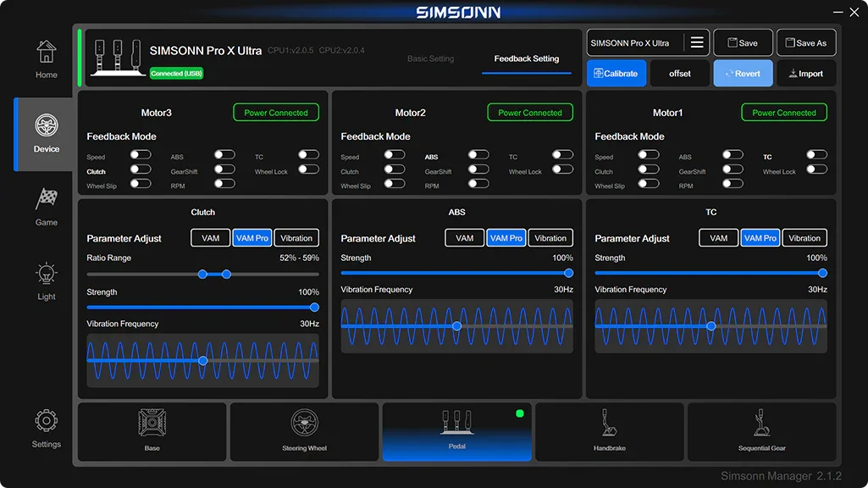Click the Ratio Range upper handle at 59%
The width and height of the screenshot is (868, 488).
(x=226, y=274)
